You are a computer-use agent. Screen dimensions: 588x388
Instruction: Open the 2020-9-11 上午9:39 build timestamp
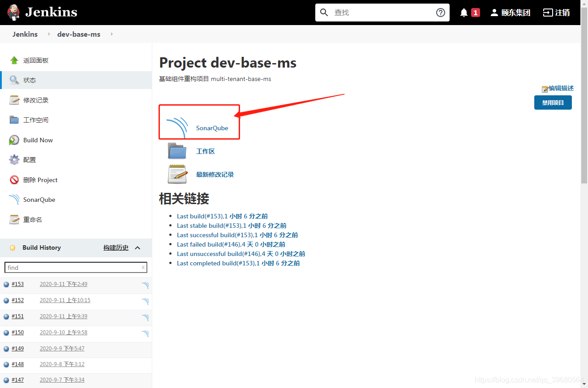coord(64,316)
